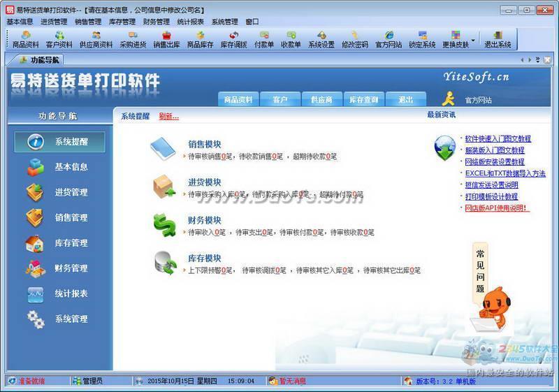Click 财务模块 heading

pyautogui.click(x=205, y=220)
